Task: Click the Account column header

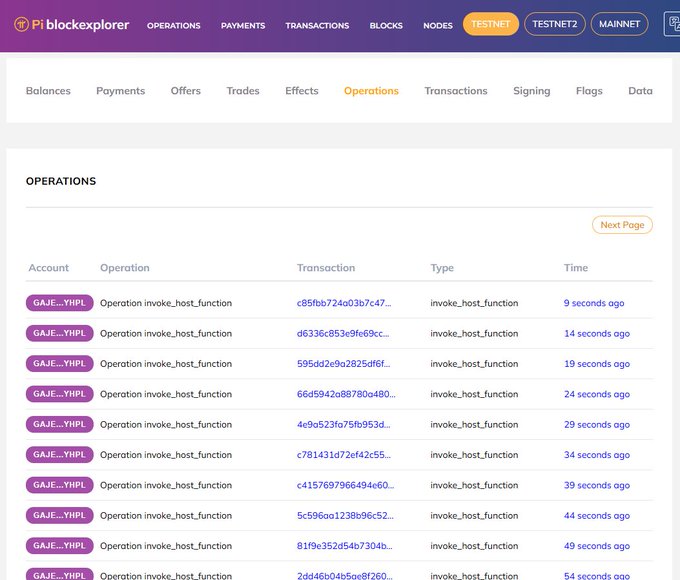Action: (x=49, y=268)
